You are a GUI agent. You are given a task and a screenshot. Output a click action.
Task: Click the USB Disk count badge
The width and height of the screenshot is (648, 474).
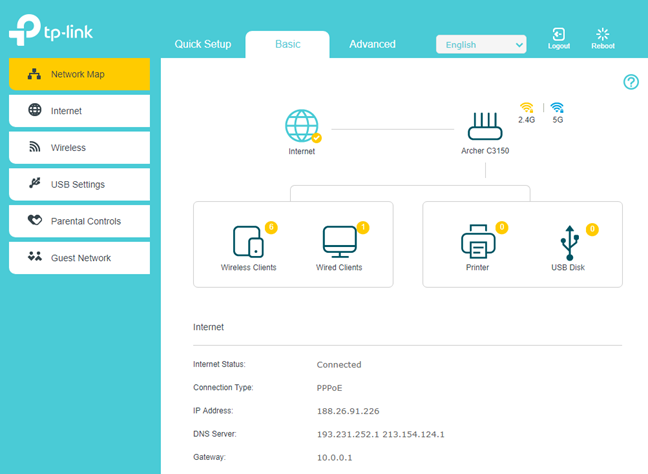click(x=592, y=229)
